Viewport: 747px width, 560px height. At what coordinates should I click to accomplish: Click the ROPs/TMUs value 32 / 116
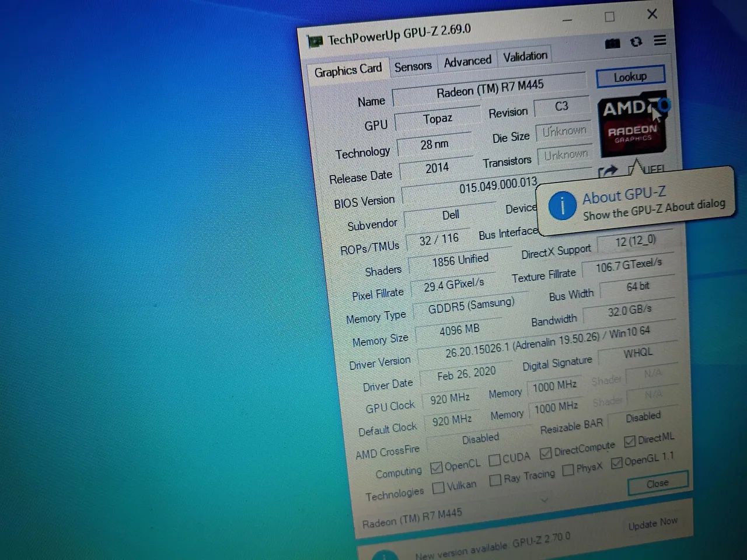pos(439,240)
